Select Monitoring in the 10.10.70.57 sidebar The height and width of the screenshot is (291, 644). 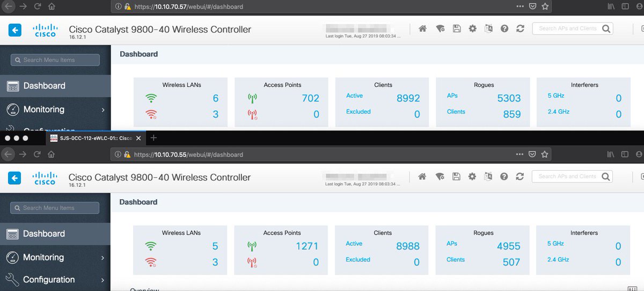[55, 110]
